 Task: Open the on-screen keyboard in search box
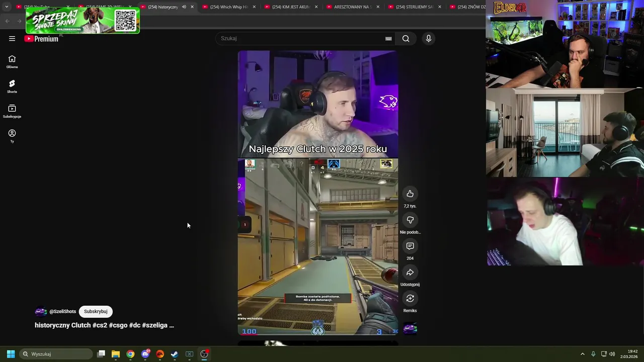pos(388,39)
